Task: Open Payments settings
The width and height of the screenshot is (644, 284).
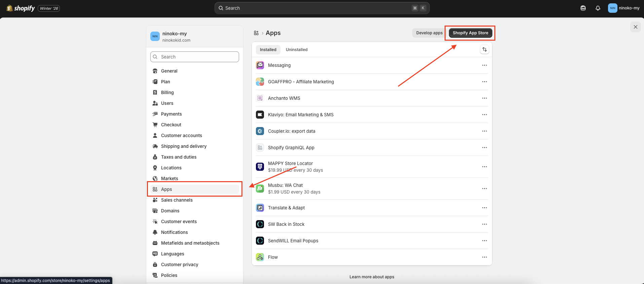Action: click(195, 114)
